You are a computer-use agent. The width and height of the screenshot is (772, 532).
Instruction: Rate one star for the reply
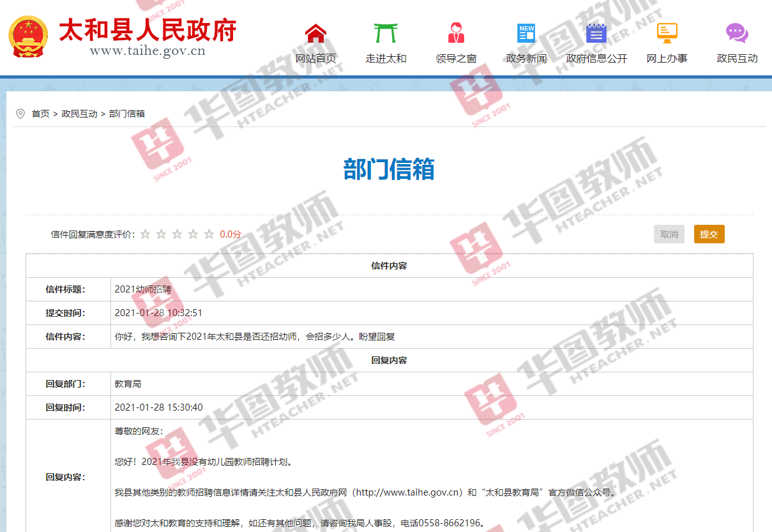145,234
